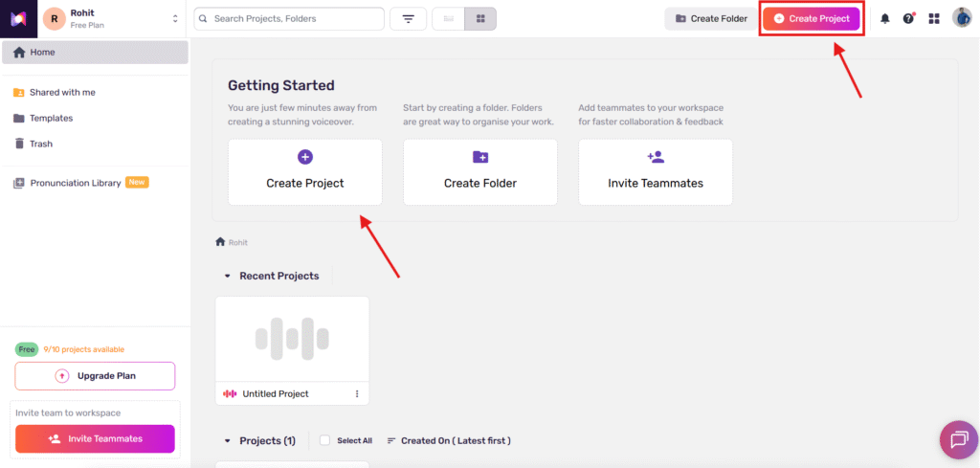Click the waveform icon beside Untitled Project
Viewport: 980px width, 468px height.
(230, 394)
